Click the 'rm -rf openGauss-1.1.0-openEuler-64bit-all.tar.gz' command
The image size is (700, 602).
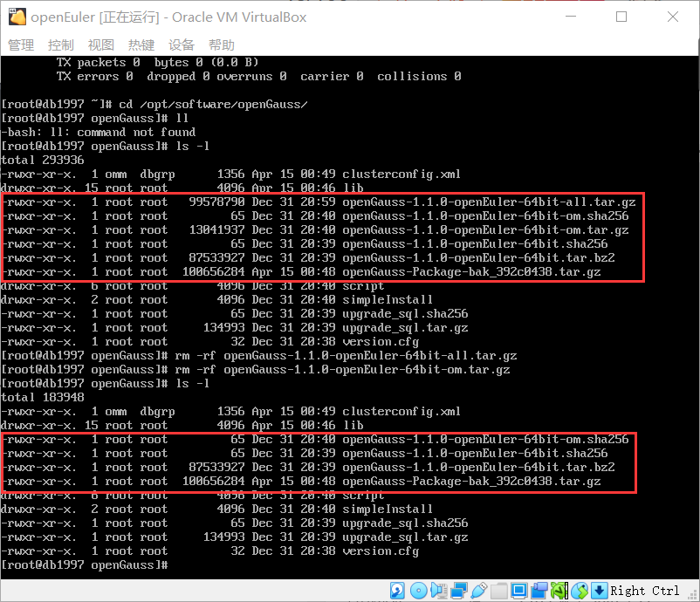[346, 356]
